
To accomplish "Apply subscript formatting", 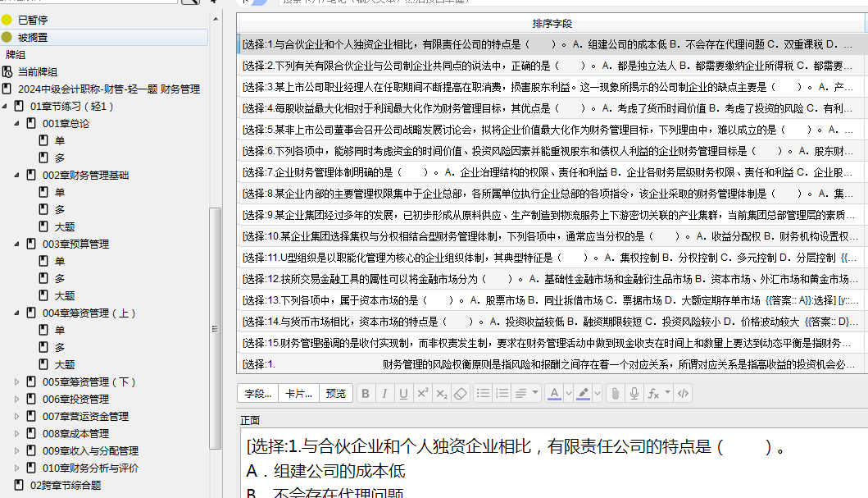I will [441, 393].
